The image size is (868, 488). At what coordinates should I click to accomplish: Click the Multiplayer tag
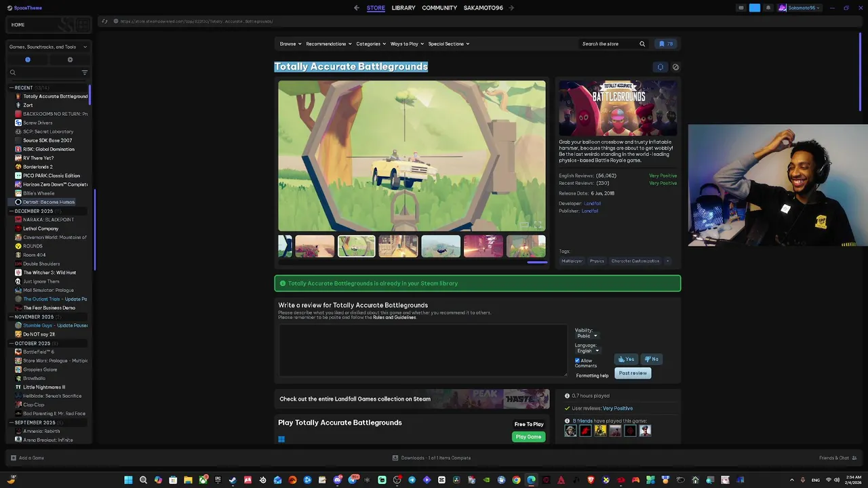[573, 261]
